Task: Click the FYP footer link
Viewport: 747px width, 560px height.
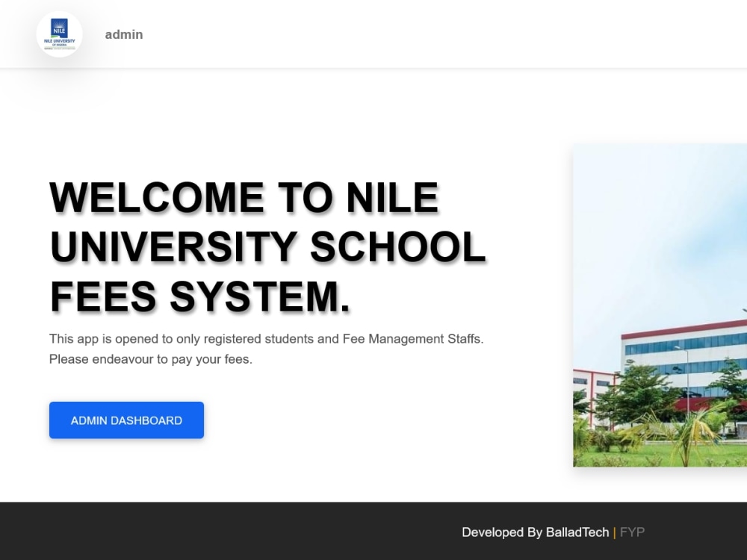Action: coord(632,532)
